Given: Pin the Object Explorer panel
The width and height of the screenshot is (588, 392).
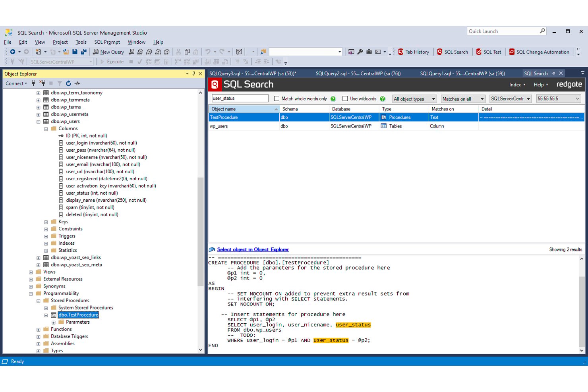Looking at the screenshot, I should coord(194,73).
